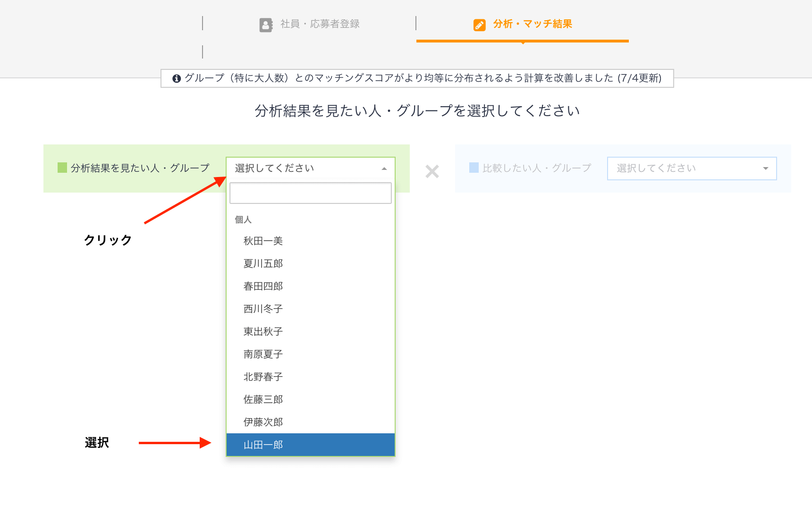Expand the 比較したい人・グループ dropdown

pyautogui.click(x=692, y=169)
